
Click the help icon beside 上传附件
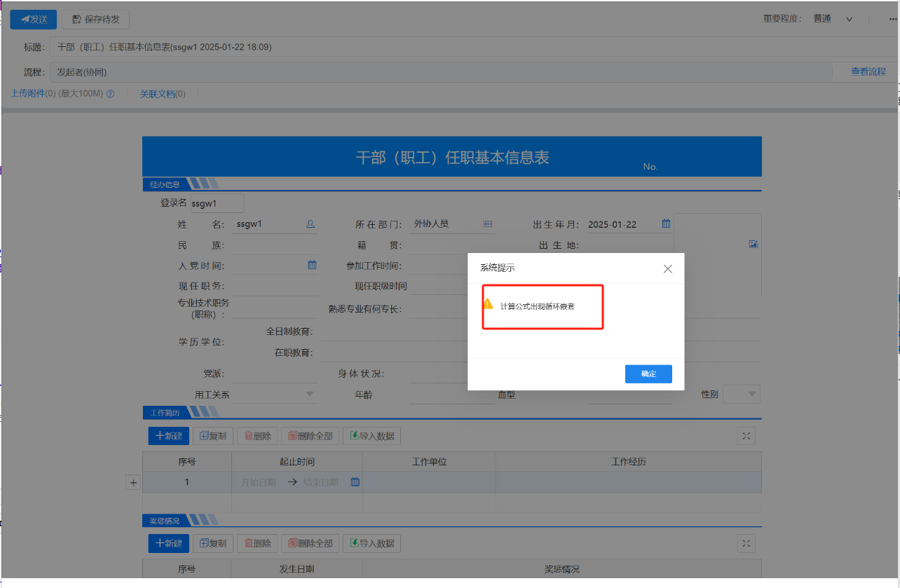(110, 94)
